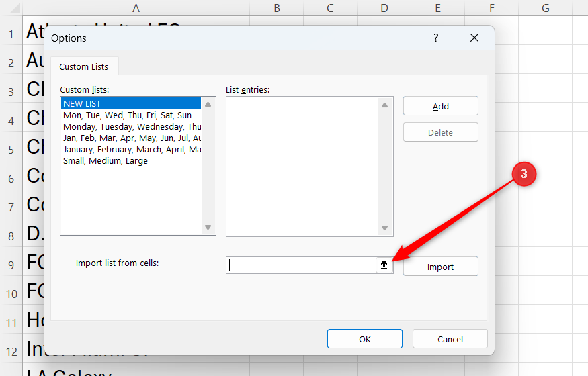Select column A header in the worksheet

click(x=136, y=8)
